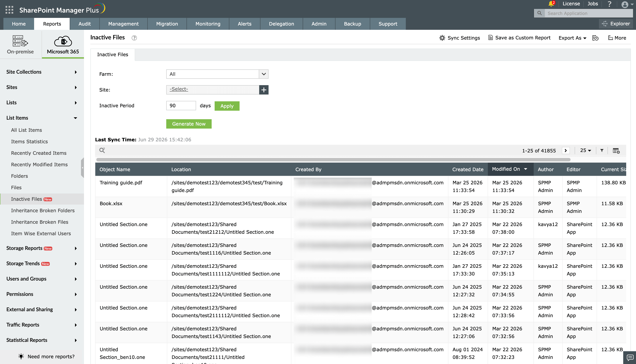Switch to the Home tab
The image size is (636, 364).
[x=19, y=24]
